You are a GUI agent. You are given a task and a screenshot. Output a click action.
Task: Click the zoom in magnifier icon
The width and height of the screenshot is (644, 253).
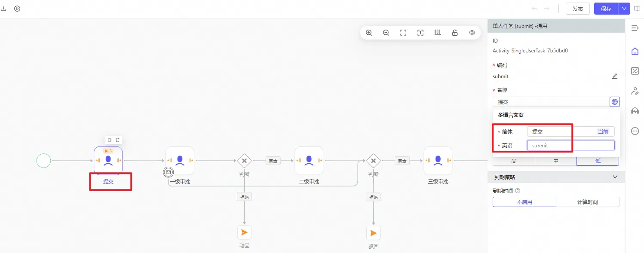(369, 33)
